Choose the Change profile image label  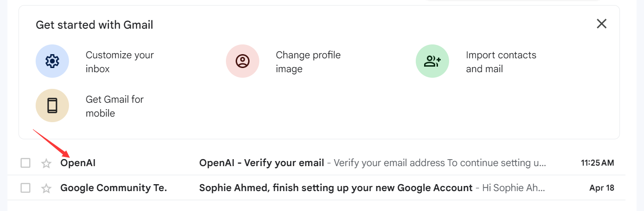tap(308, 62)
